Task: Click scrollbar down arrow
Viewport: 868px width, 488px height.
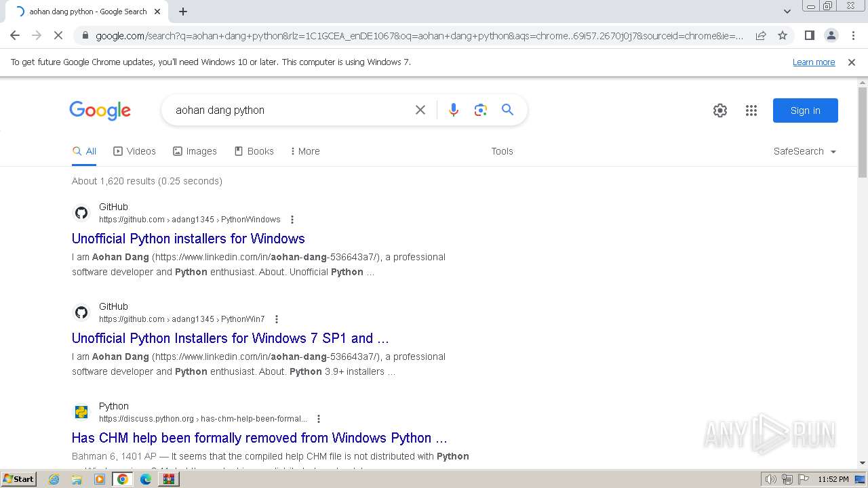Action: pos(863,463)
